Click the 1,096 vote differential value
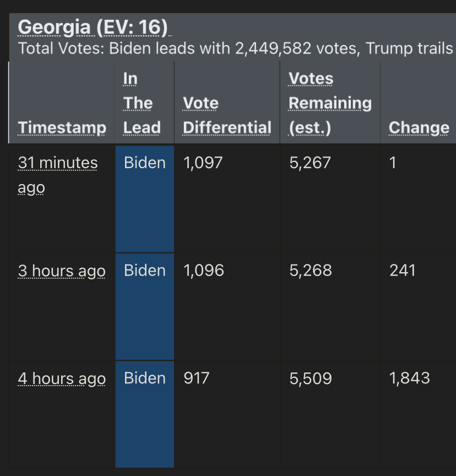456x476 pixels. click(203, 271)
